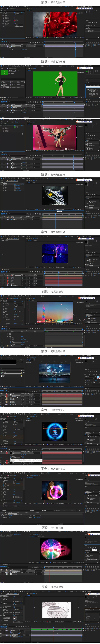
Task: Click the heading text 案例：网络空间效果
Action: (53, 351)
